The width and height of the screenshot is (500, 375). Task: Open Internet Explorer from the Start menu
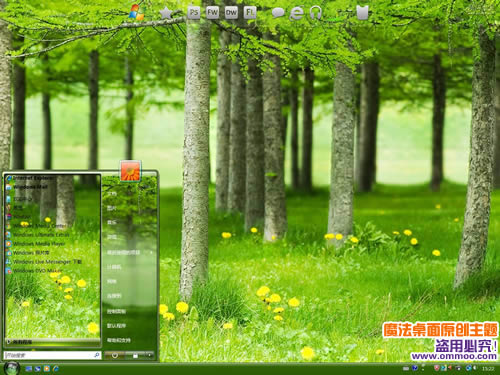[x=29, y=178]
